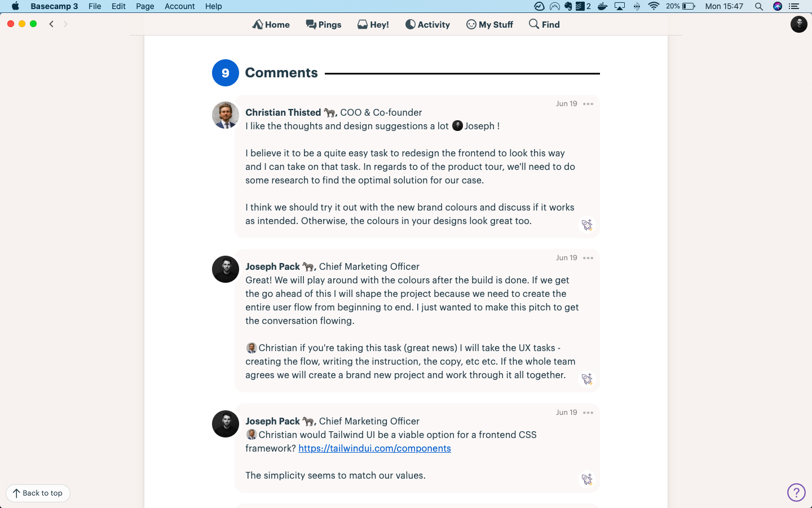Open the macOS Spotlight search icon

pos(759,6)
